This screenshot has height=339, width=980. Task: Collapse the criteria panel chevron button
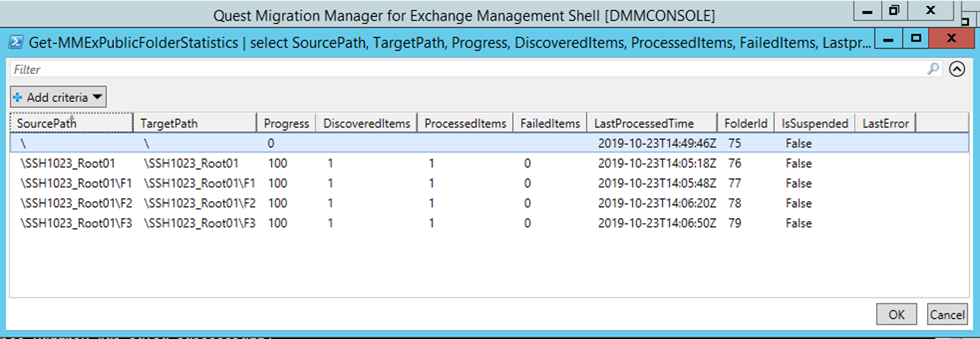tap(957, 69)
